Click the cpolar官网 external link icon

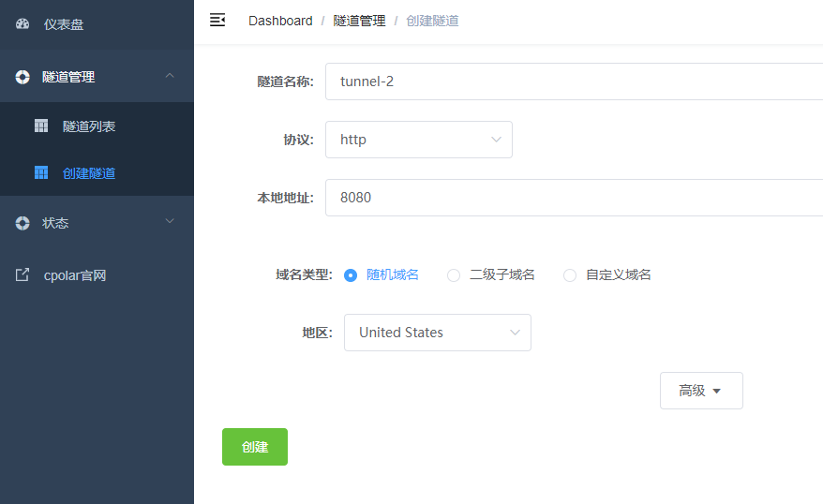tap(22, 274)
